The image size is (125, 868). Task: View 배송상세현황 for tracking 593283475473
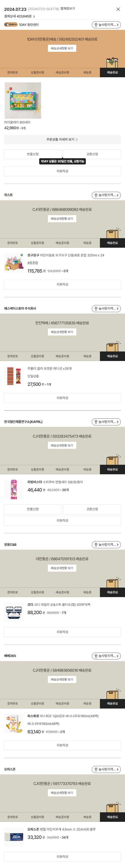point(62,445)
